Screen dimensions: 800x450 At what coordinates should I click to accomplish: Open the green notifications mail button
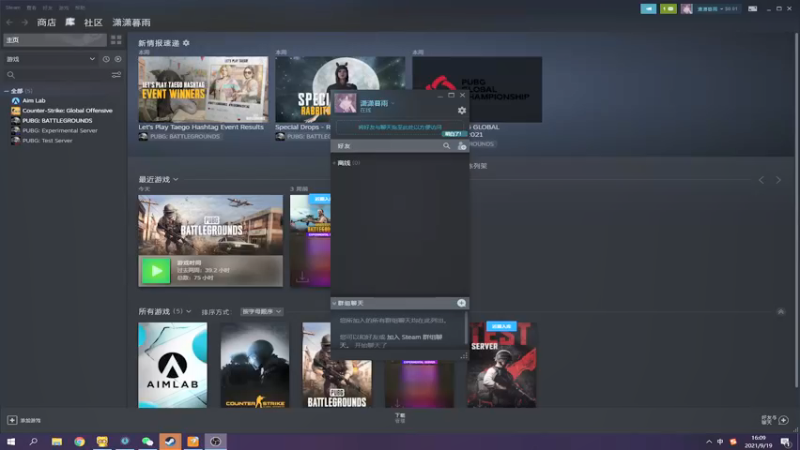(x=668, y=9)
